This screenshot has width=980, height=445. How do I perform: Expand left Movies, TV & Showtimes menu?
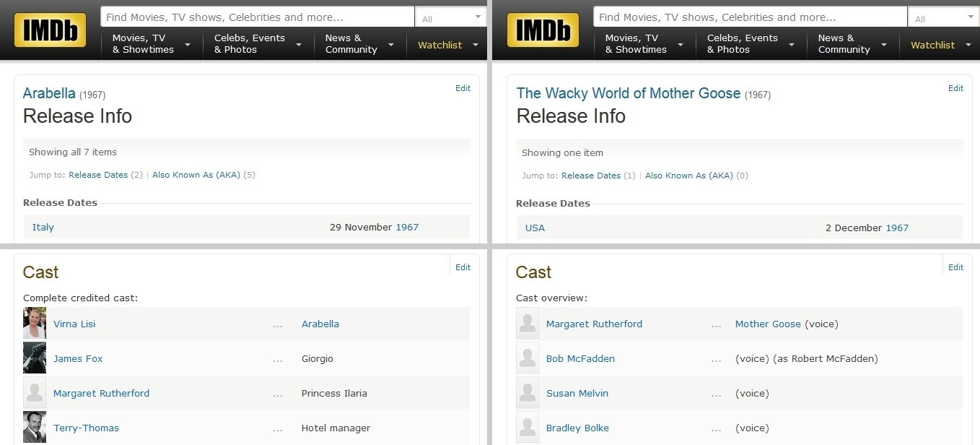(x=151, y=44)
